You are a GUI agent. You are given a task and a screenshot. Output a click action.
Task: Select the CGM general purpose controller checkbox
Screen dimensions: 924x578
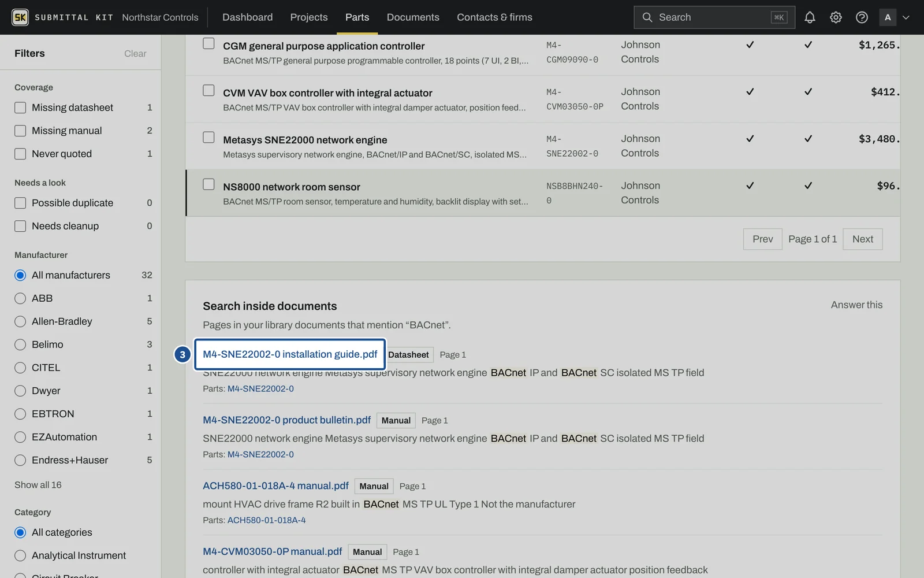pos(208,43)
